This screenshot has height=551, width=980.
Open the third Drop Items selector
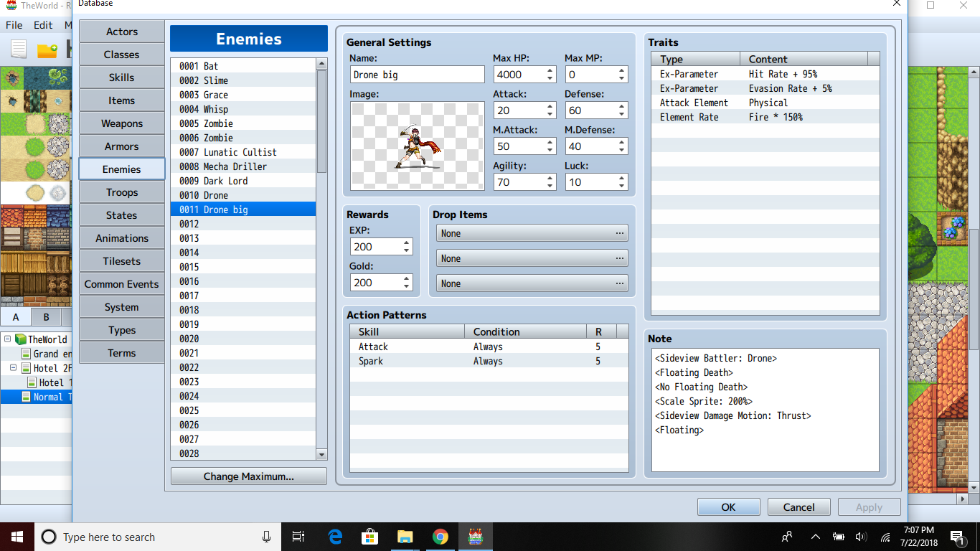[x=532, y=283]
